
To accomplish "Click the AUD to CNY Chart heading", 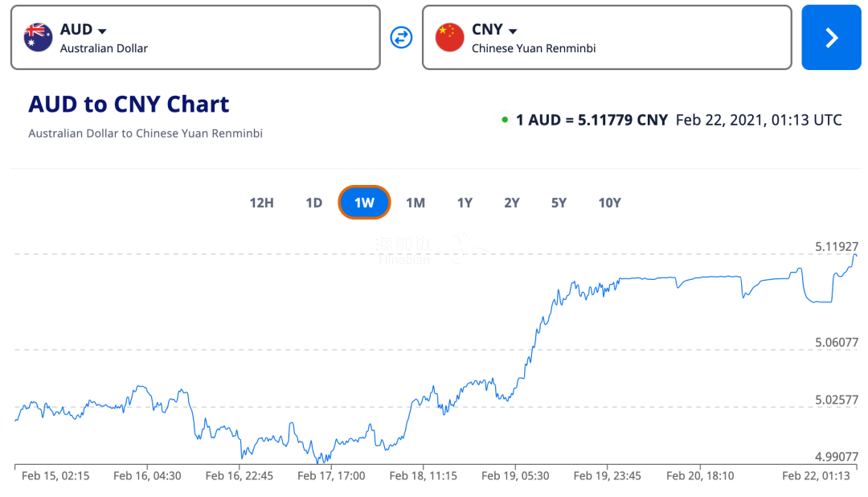I will click(129, 105).
